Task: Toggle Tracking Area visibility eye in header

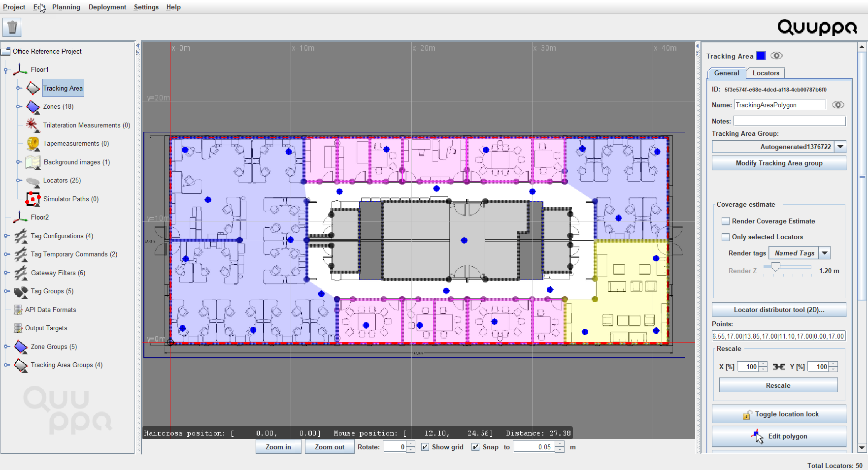Action: (x=776, y=56)
